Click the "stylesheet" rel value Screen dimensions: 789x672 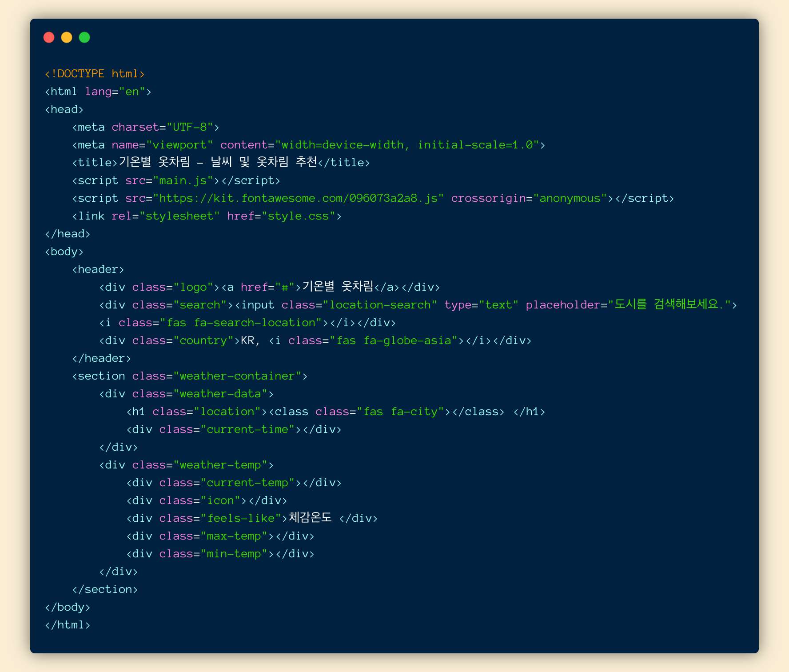pyautogui.click(x=180, y=216)
